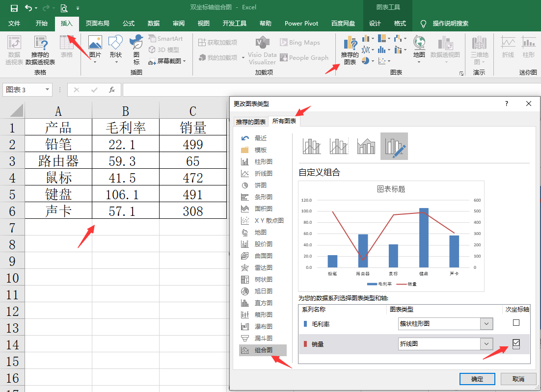Click the select-all corner of the sheet

(13, 111)
